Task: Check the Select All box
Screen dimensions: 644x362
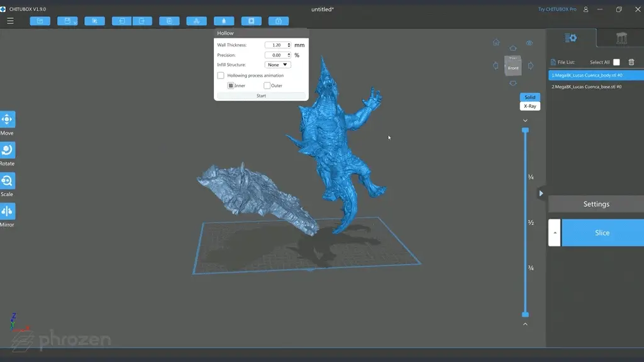Action: coord(616,62)
